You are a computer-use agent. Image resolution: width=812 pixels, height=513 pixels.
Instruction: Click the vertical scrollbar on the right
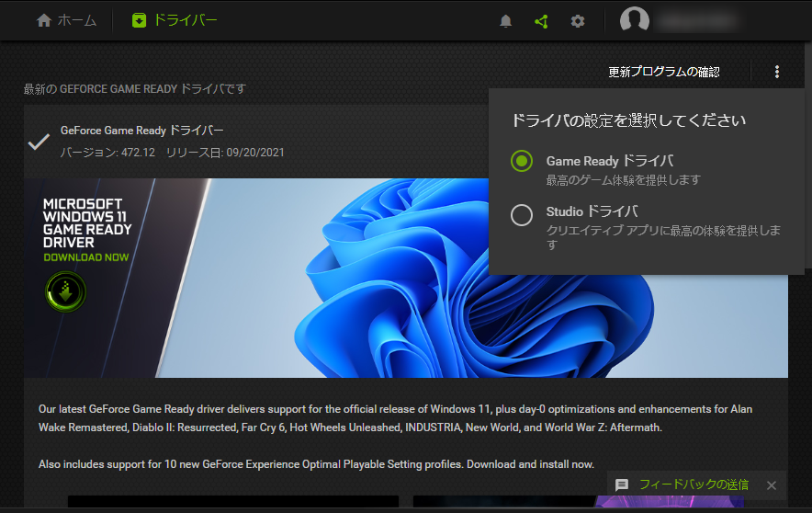coord(807,275)
